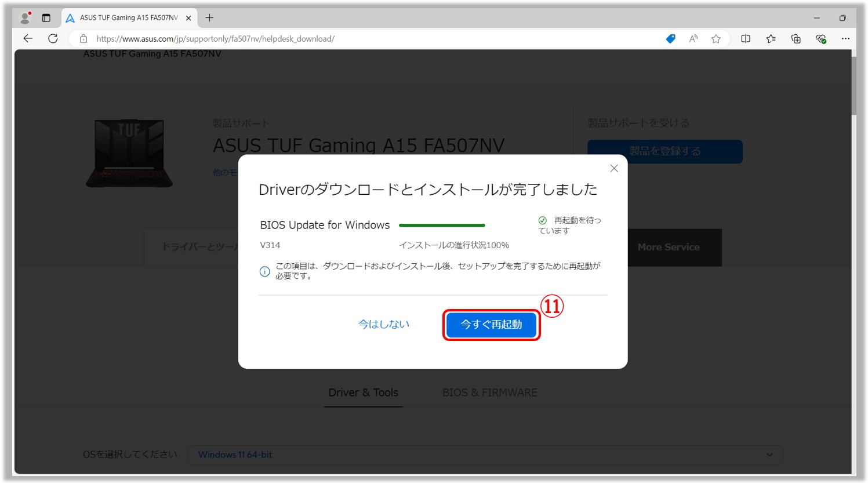Switch to the Driver & Tools tab

point(364,393)
